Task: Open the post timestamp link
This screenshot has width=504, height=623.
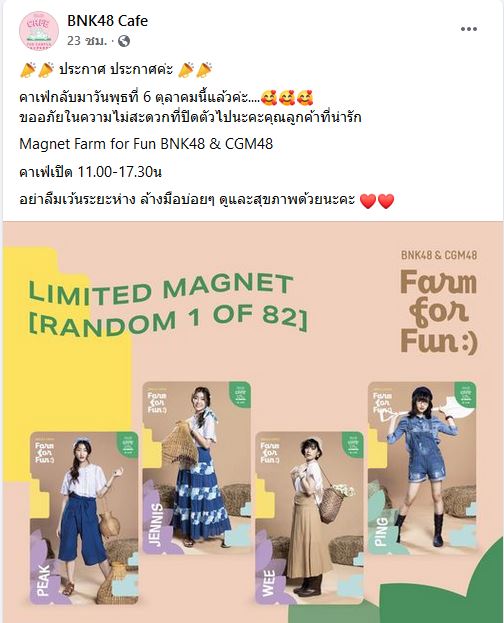Action: pyautogui.click(x=87, y=41)
